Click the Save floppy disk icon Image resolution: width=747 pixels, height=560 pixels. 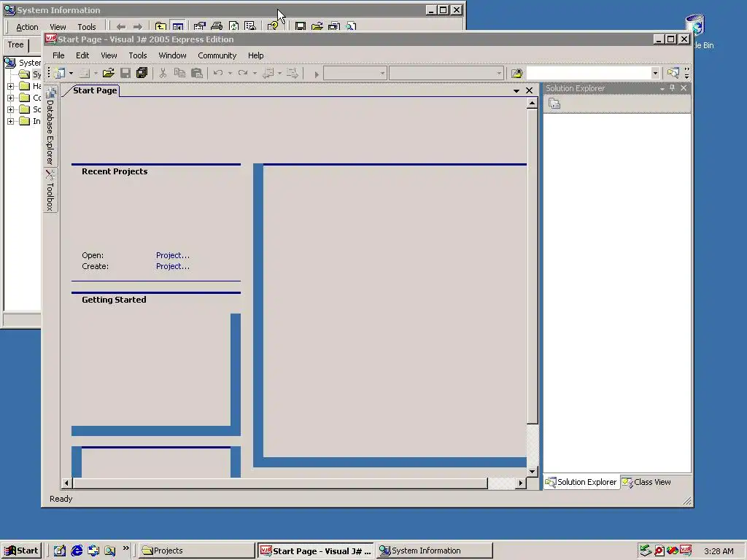pyautogui.click(x=125, y=73)
